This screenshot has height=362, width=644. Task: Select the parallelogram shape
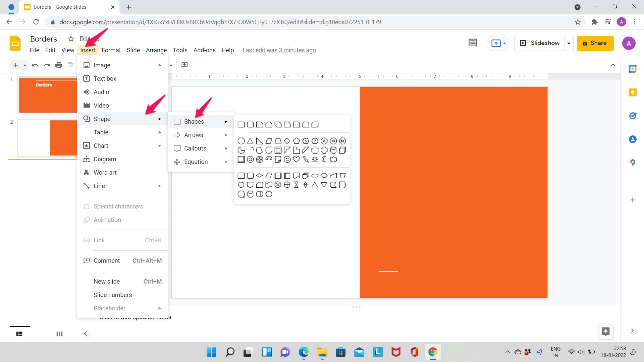(x=268, y=140)
